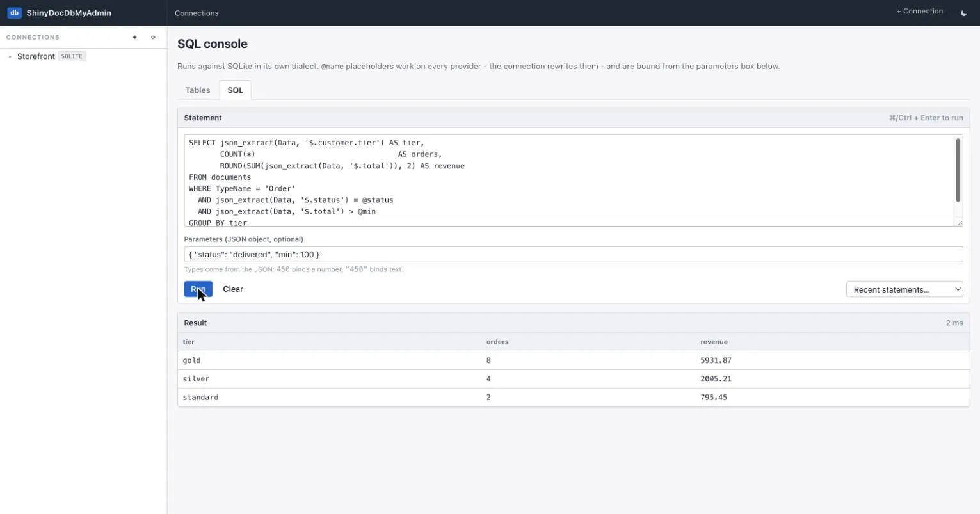The image size is (980, 514).
Task: Click the orders column header
Action: pos(497,342)
